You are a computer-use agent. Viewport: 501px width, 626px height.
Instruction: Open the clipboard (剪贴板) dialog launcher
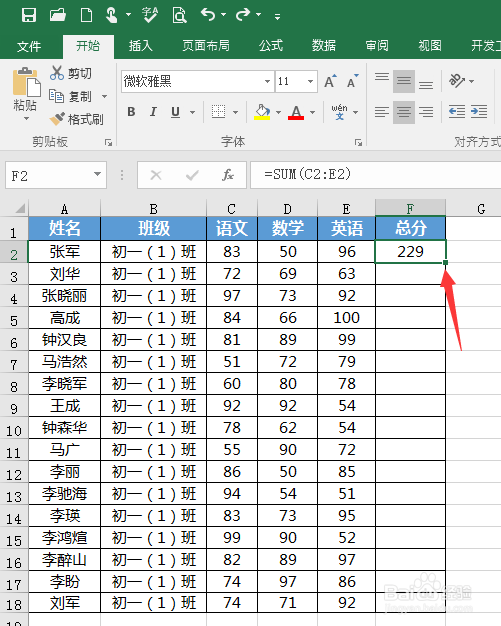pyautogui.click(x=108, y=143)
